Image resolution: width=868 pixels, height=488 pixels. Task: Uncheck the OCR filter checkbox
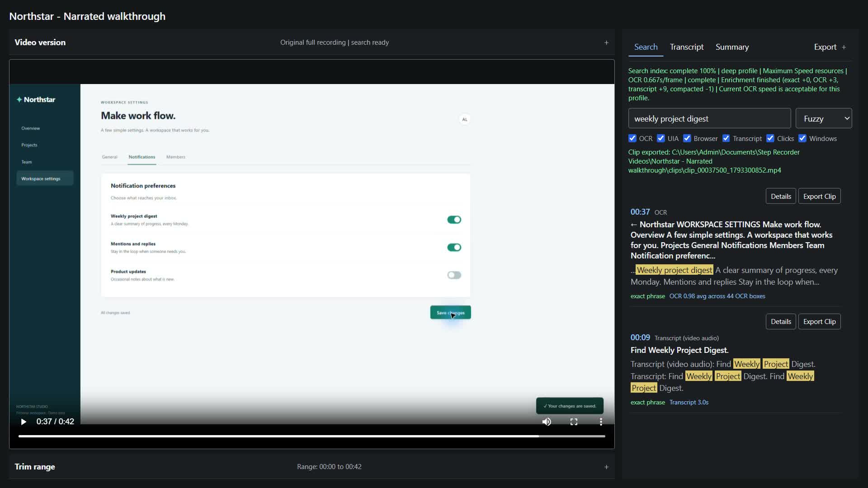click(632, 138)
